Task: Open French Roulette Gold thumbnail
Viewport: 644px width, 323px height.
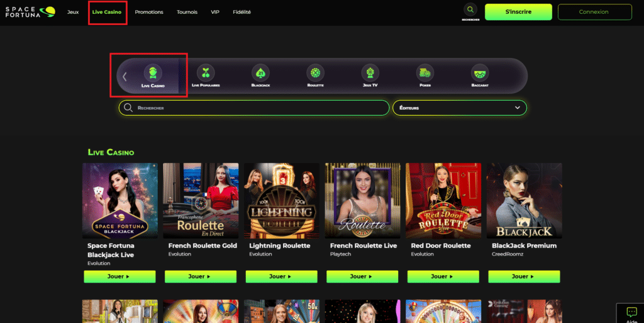Action: click(x=201, y=201)
